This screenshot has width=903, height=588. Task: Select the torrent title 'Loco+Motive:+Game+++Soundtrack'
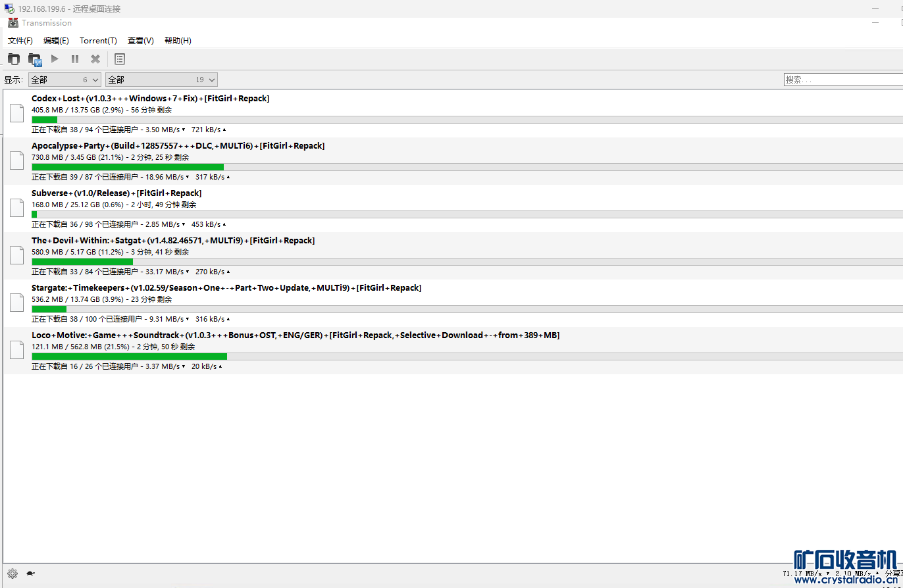pyautogui.click(x=105, y=335)
